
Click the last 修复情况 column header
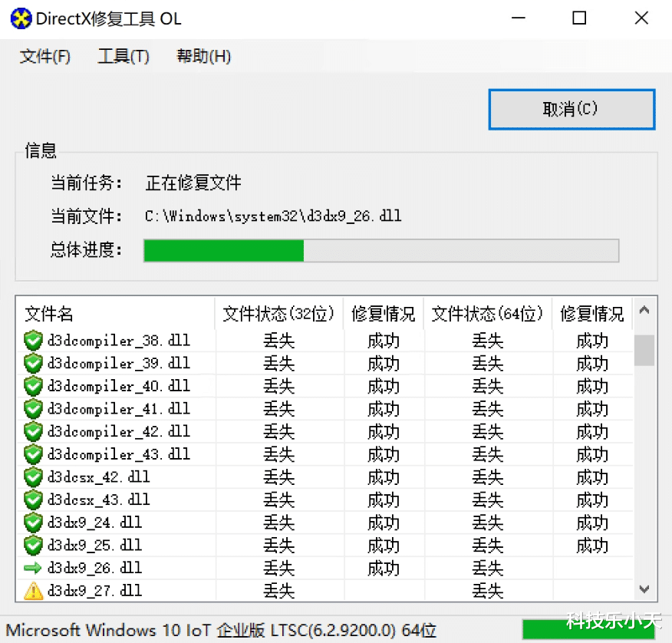(592, 314)
